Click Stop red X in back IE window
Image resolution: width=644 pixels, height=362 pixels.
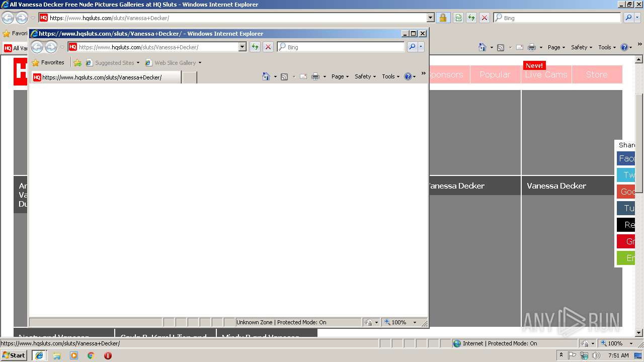pos(485,18)
